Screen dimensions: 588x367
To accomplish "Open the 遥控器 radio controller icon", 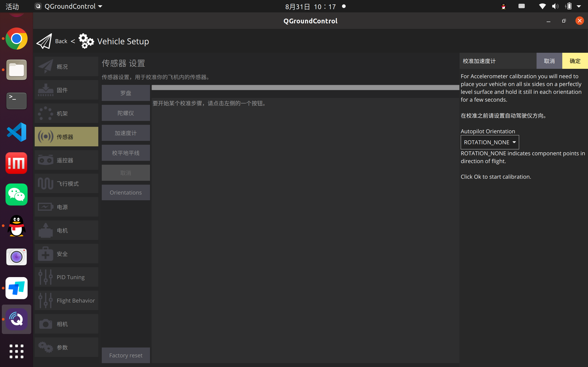I will click(x=45, y=160).
